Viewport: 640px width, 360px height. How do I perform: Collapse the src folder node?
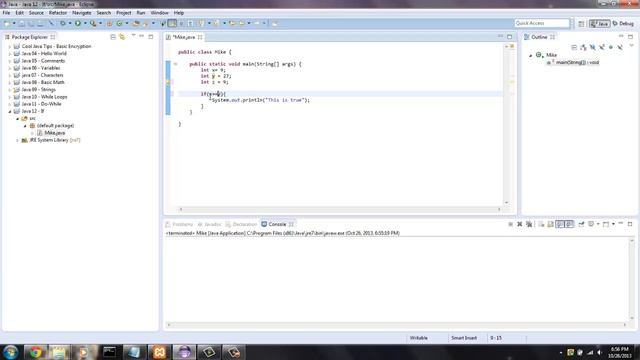click(x=18, y=118)
